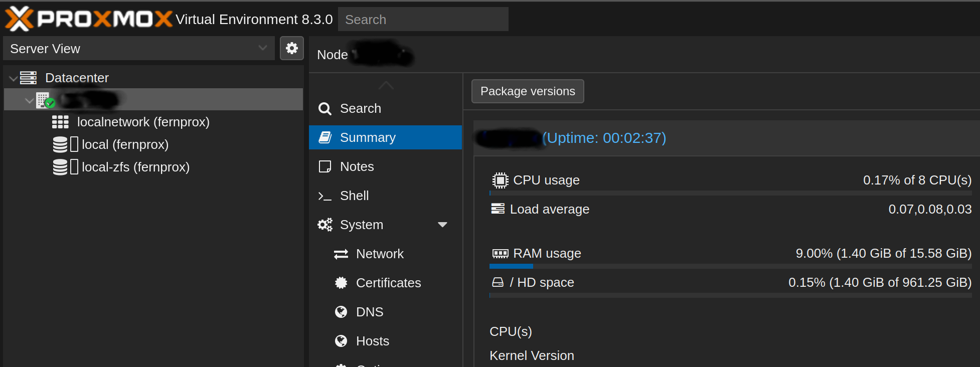This screenshot has height=367, width=980.
Task: Click the CPU(s) row label
Action: coord(511,331)
